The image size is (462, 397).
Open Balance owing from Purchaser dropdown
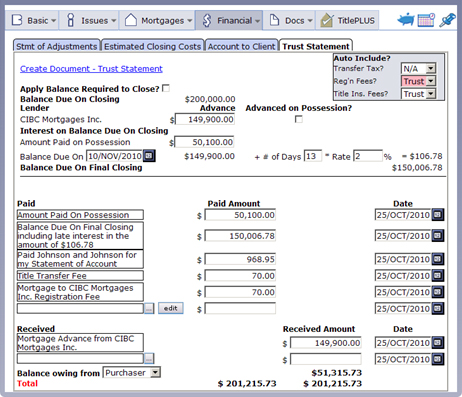click(x=132, y=372)
